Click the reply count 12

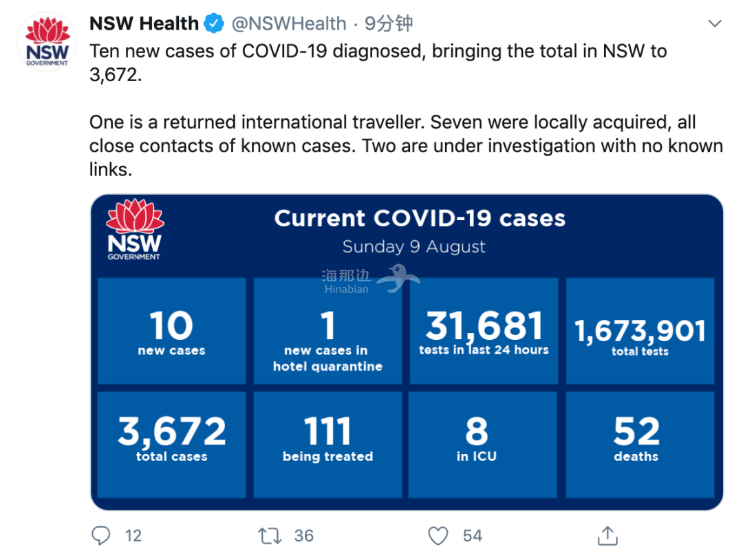[x=133, y=536]
